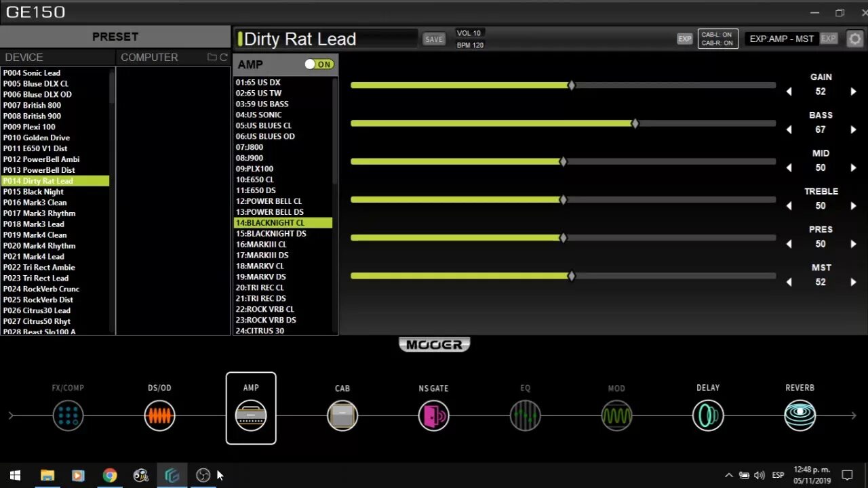
Task: Toggle the CAB-L/CAB-R ON box
Action: [x=717, y=39]
